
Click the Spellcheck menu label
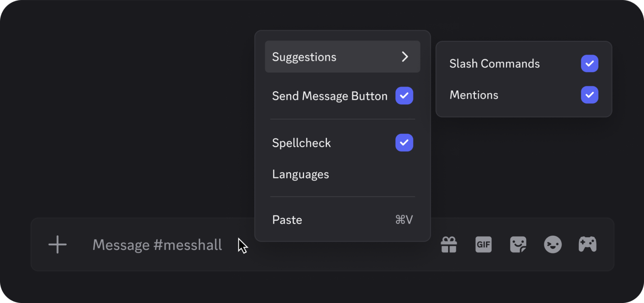(301, 142)
